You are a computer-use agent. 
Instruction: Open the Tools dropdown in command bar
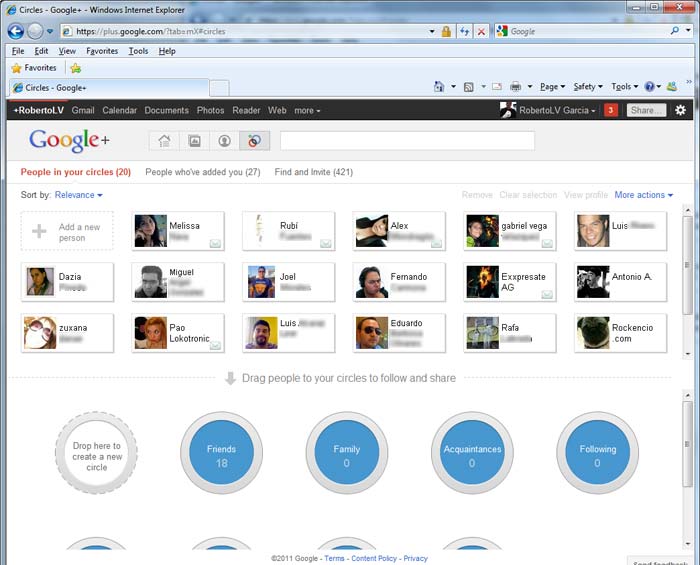(625, 87)
